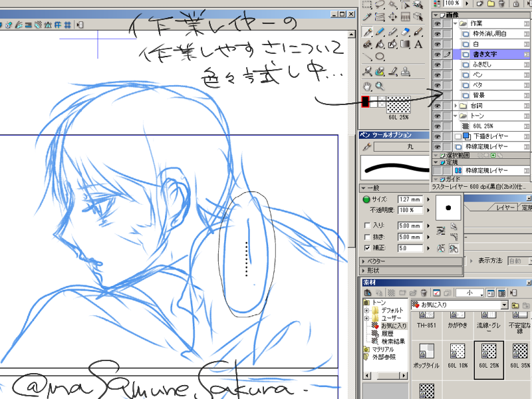Select the 履歴 item in material tree

coord(387,333)
